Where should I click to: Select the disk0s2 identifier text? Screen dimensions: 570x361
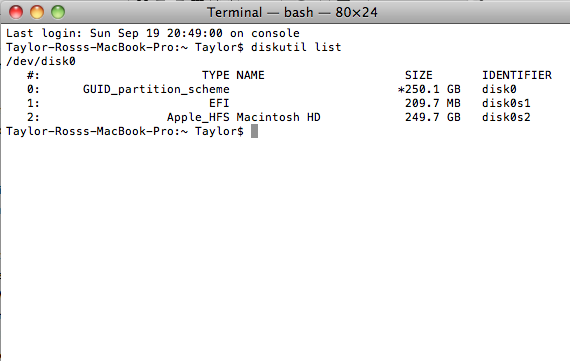pyautogui.click(x=506, y=117)
